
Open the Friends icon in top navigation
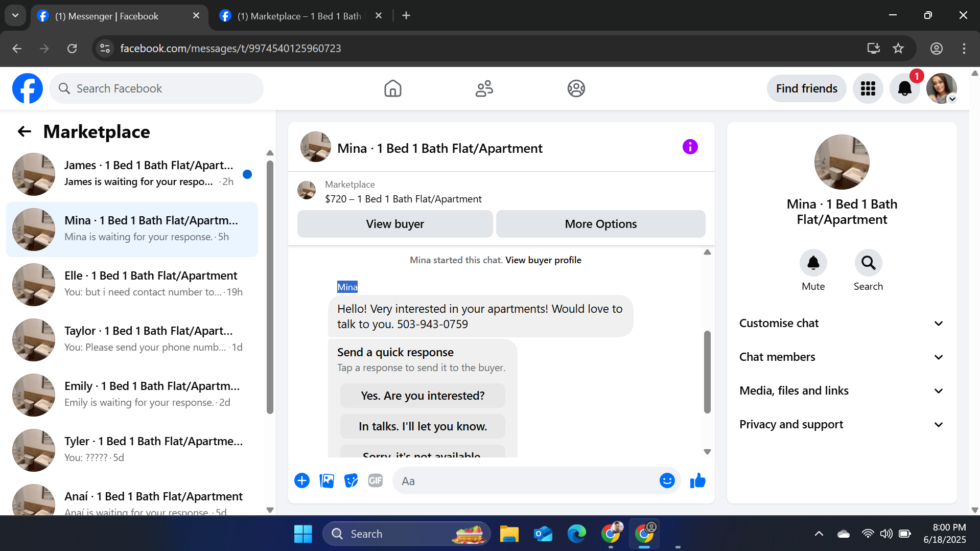[484, 88]
